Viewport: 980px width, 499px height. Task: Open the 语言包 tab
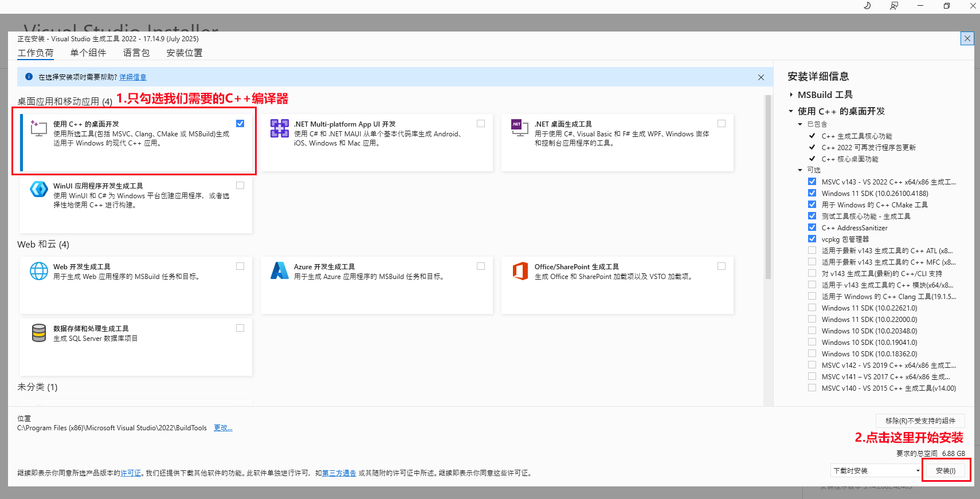pyautogui.click(x=136, y=53)
